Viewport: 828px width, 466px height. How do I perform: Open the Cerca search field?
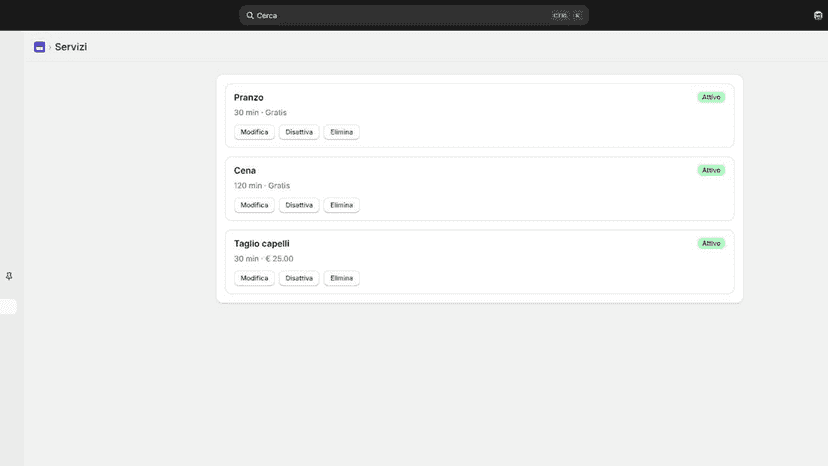point(413,15)
